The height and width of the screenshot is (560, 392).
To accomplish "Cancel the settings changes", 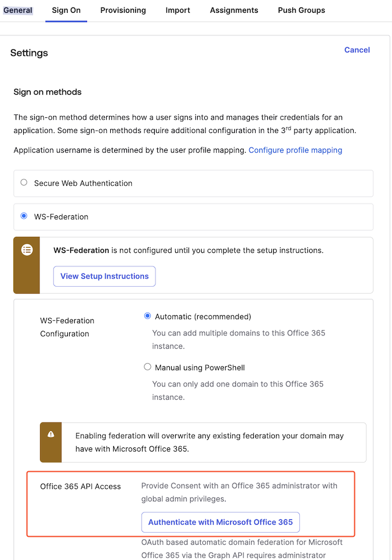I will click(x=357, y=50).
